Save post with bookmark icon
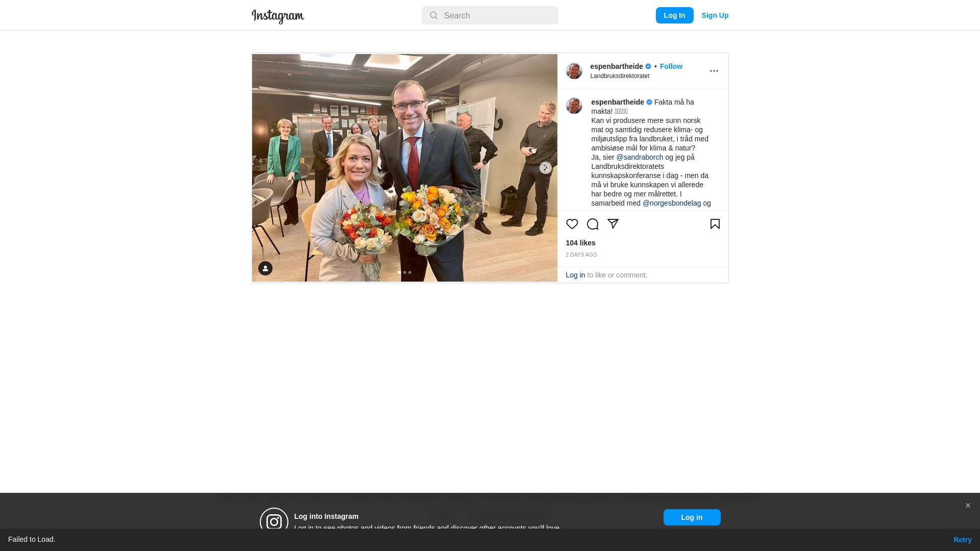The width and height of the screenshot is (980, 551). [715, 224]
